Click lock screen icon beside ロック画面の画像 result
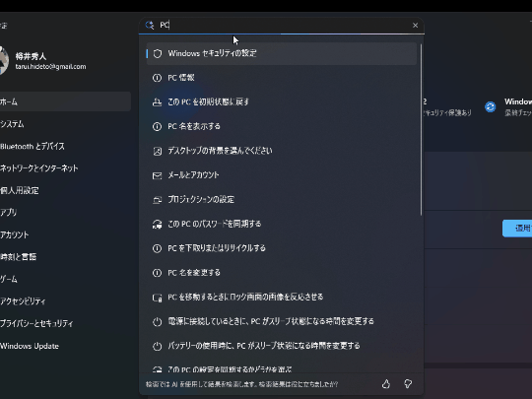The image size is (532, 399). (157, 298)
